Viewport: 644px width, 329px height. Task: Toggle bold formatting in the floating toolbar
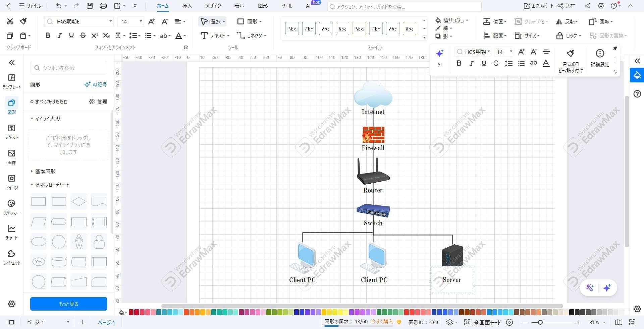pos(459,63)
